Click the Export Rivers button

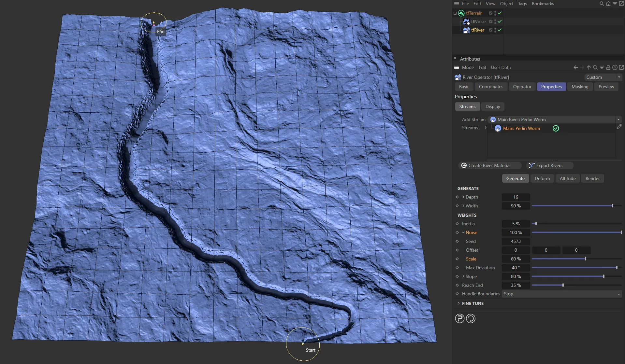pyautogui.click(x=549, y=165)
